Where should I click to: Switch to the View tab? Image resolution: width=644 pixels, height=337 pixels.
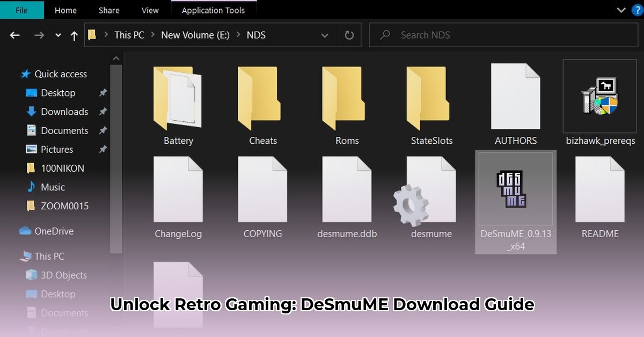tap(150, 10)
